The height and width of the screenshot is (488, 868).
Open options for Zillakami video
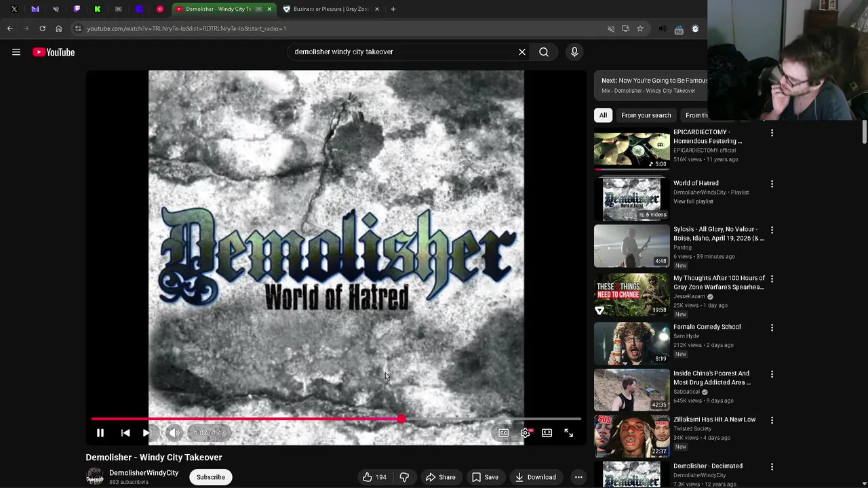pos(772,420)
